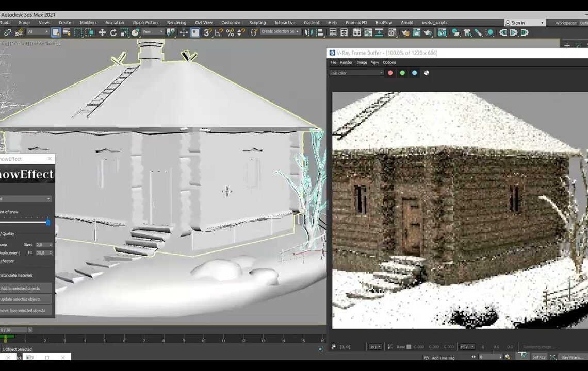
Task: Open the Options menu in V-Ray Frame Buffer
Action: point(389,62)
